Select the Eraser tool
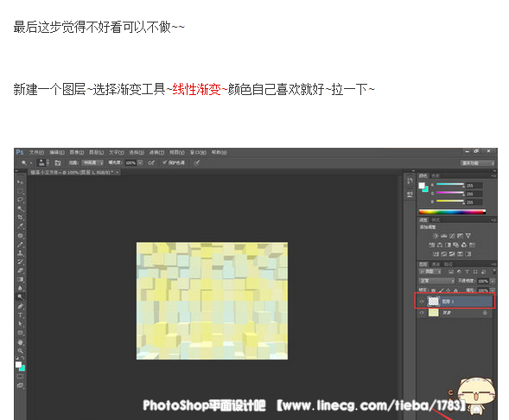 (20, 270)
